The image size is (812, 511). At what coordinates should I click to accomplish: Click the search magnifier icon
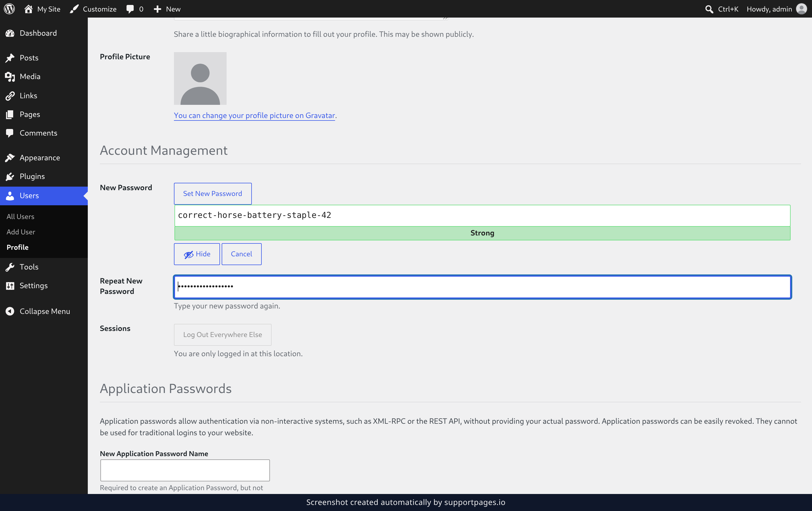pos(709,9)
